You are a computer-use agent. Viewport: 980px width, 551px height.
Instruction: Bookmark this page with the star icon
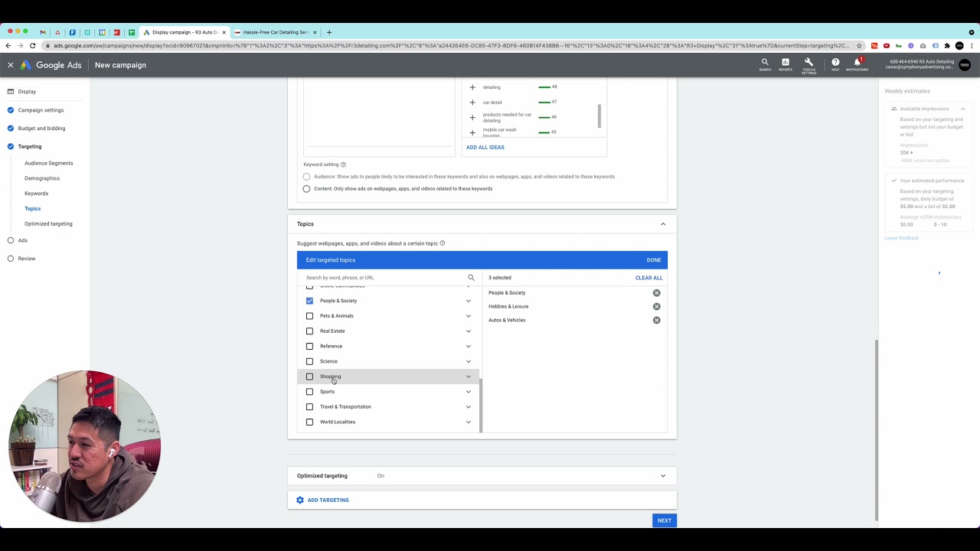[x=859, y=46]
